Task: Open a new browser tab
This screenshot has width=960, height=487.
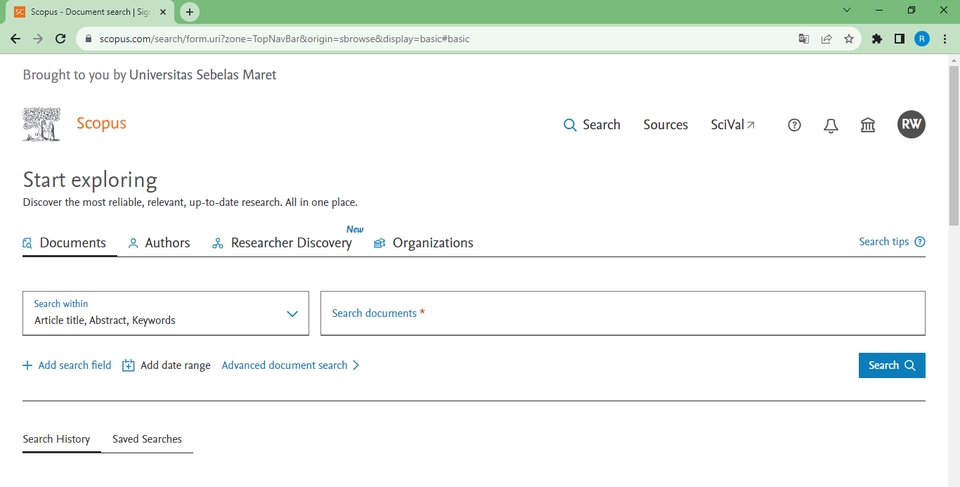Action: pos(190,12)
